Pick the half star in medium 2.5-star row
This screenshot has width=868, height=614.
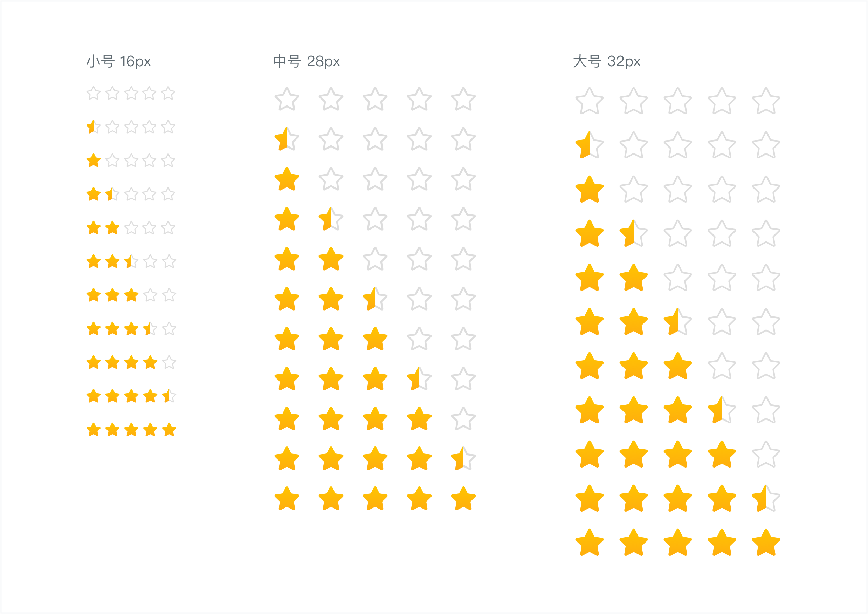pos(375,299)
